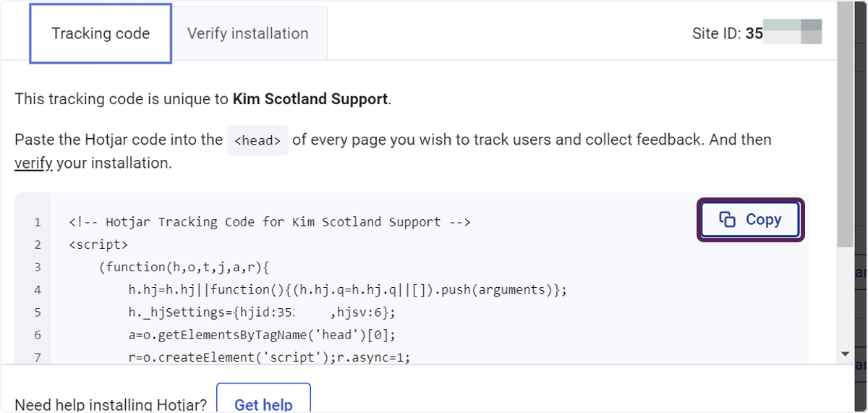Click the dialog's vertical scrollbar thumb

coord(845,123)
